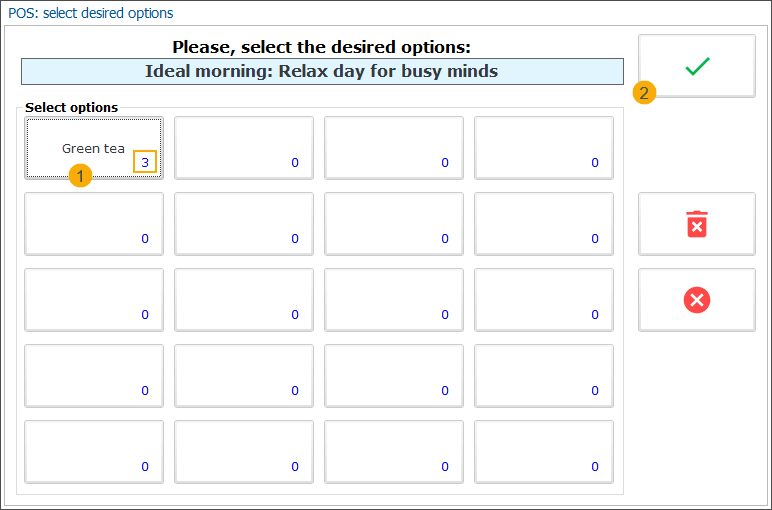Click the second empty option in the third row

coord(244,300)
